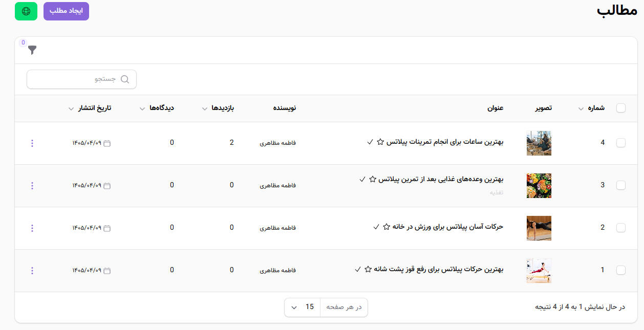Open three-dot actions menu for post 4
This screenshot has width=644, height=330.
click(32, 143)
